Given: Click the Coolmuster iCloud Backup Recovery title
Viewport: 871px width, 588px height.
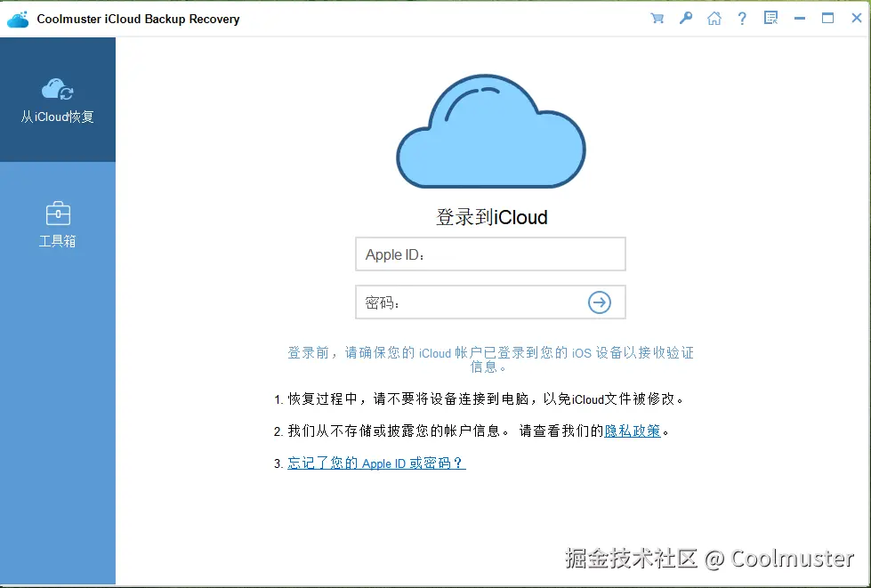Looking at the screenshot, I should (138, 19).
